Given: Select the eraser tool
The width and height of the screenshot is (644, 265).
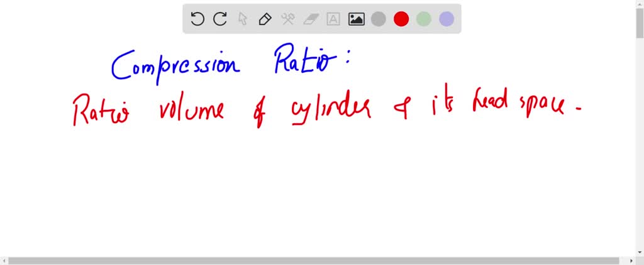Looking at the screenshot, I should [311, 19].
